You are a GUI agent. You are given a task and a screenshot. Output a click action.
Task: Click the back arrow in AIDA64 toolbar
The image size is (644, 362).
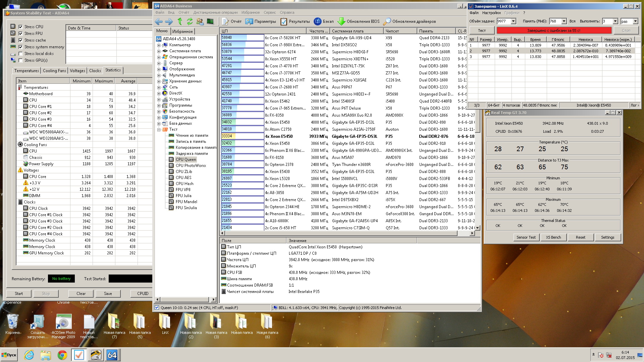159,21
